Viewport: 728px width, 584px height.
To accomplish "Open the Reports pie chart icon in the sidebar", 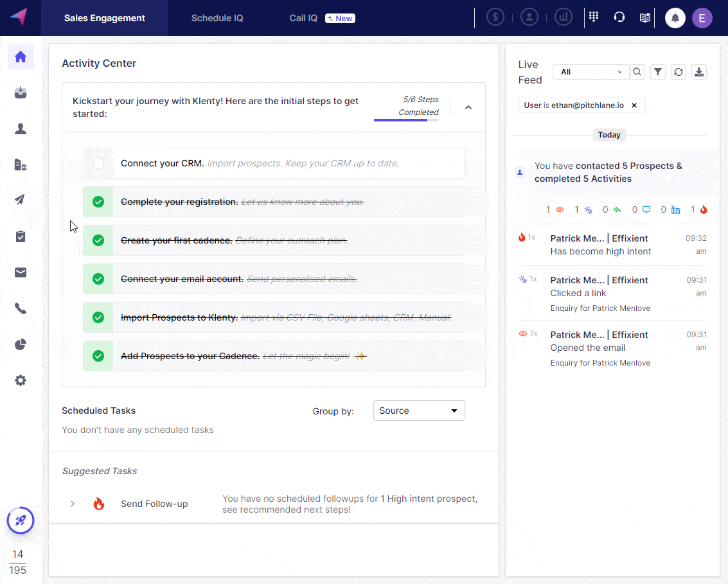I will point(21,344).
